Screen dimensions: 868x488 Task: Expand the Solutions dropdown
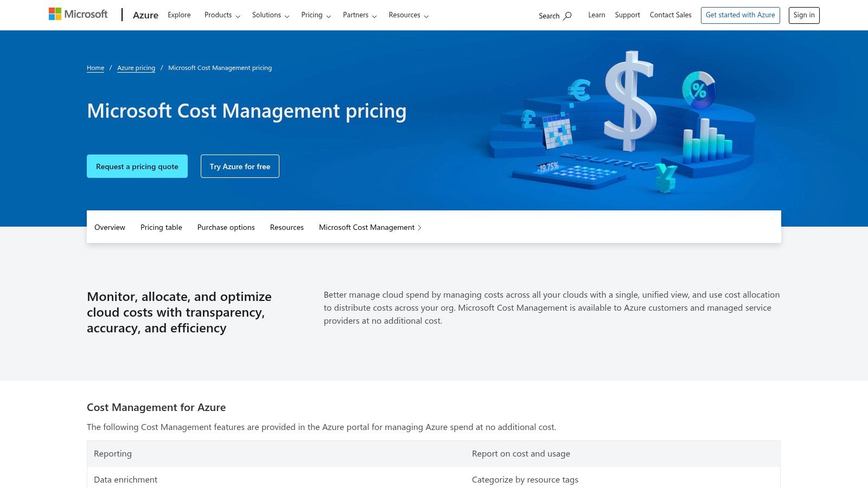(270, 15)
